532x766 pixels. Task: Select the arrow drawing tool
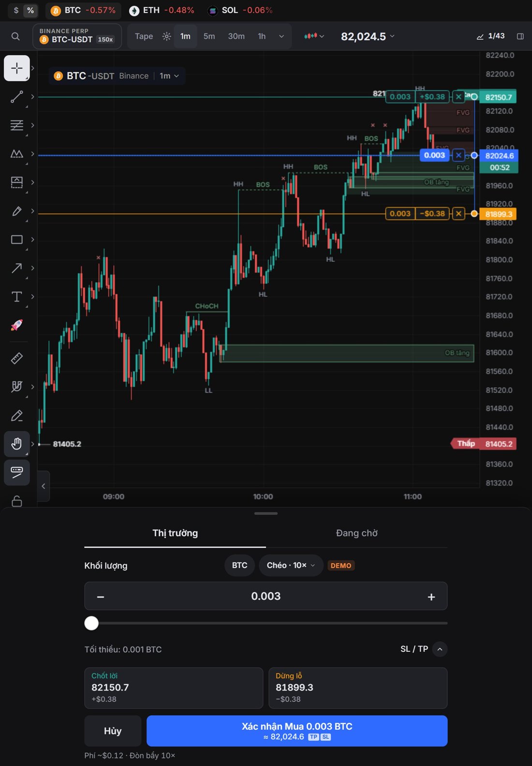17,268
